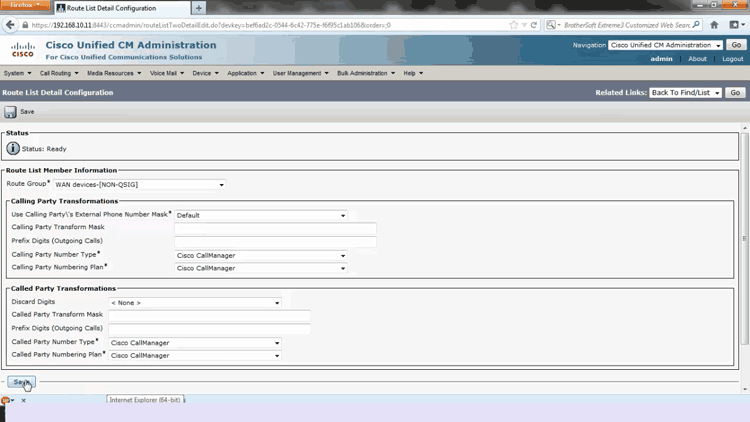Open the Voice Mail menu
The height and width of the screenshot is (422, 750).
(x=166, y=73)
